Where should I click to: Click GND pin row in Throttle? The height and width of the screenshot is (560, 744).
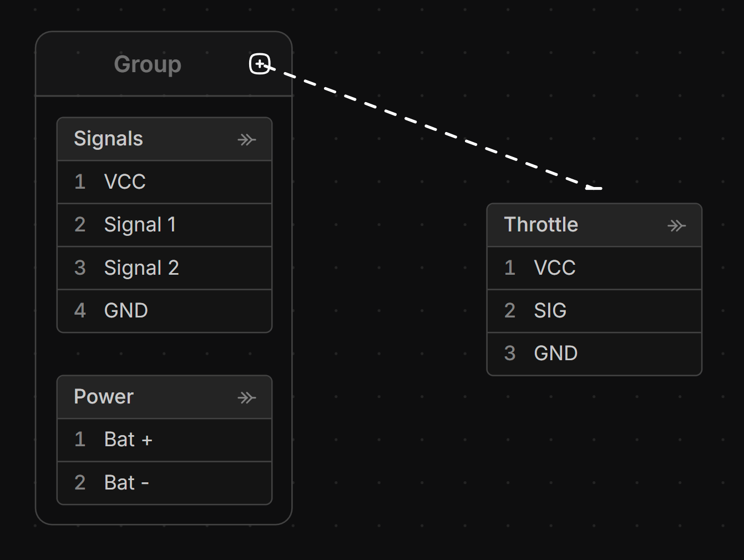594,354
